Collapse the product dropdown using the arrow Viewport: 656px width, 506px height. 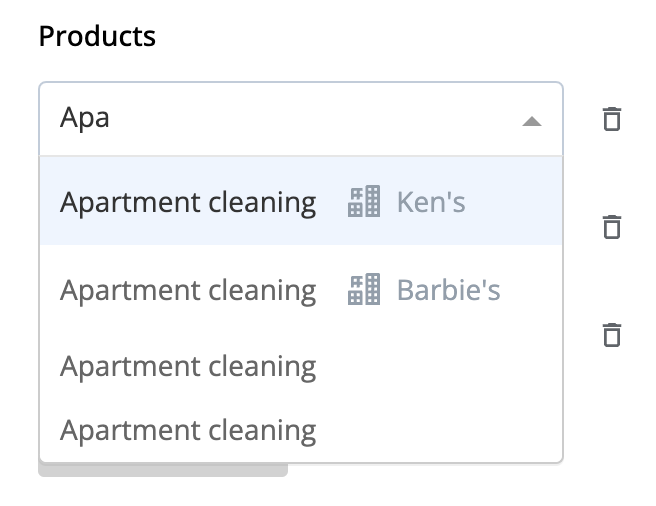pos(532,121)
